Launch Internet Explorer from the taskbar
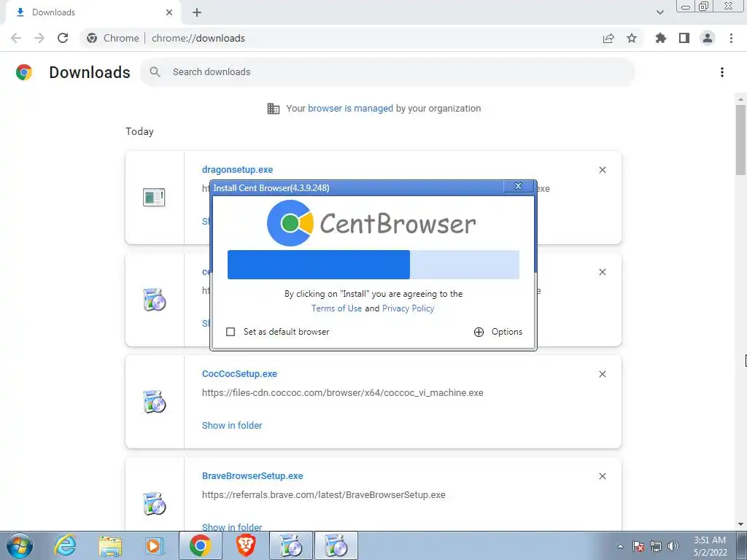This screenshot has height=560, width=747. tap(65, 545)
